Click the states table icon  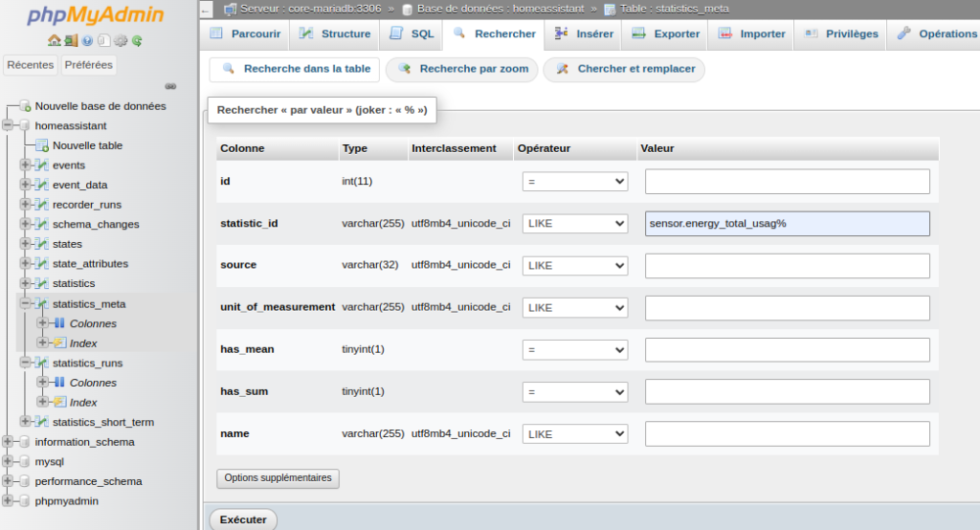[42, 244]
